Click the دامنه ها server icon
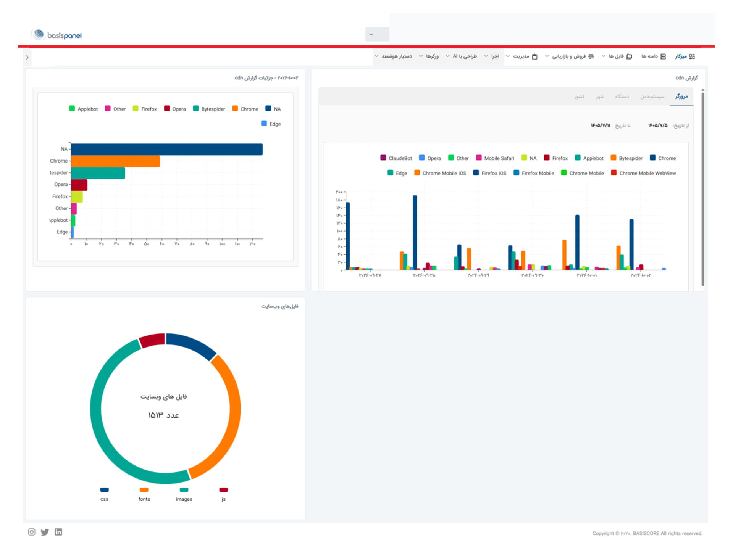The height and width of the screenshot is (560, 733). (x=663, y=56)
